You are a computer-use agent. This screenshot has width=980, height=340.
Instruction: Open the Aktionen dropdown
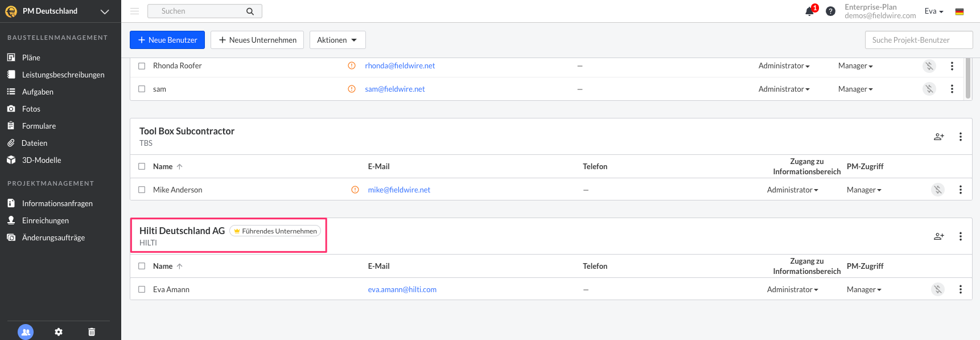coord(337,40)
